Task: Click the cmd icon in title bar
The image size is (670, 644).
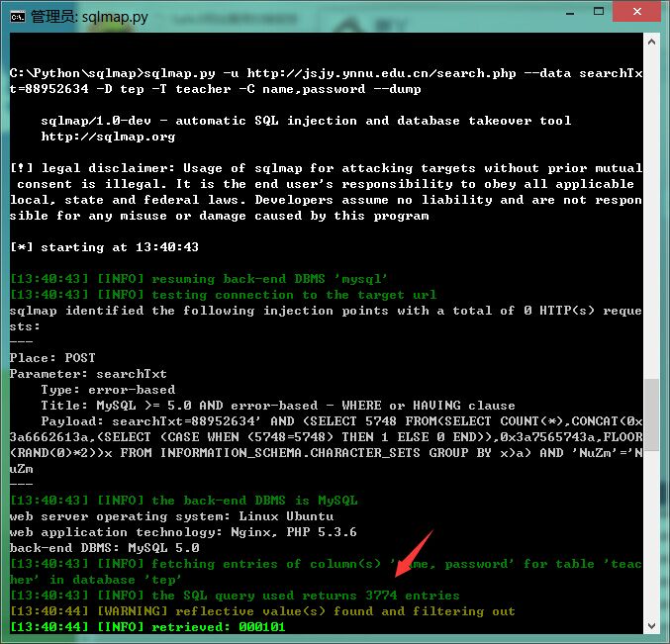Action: pos(18,17)
